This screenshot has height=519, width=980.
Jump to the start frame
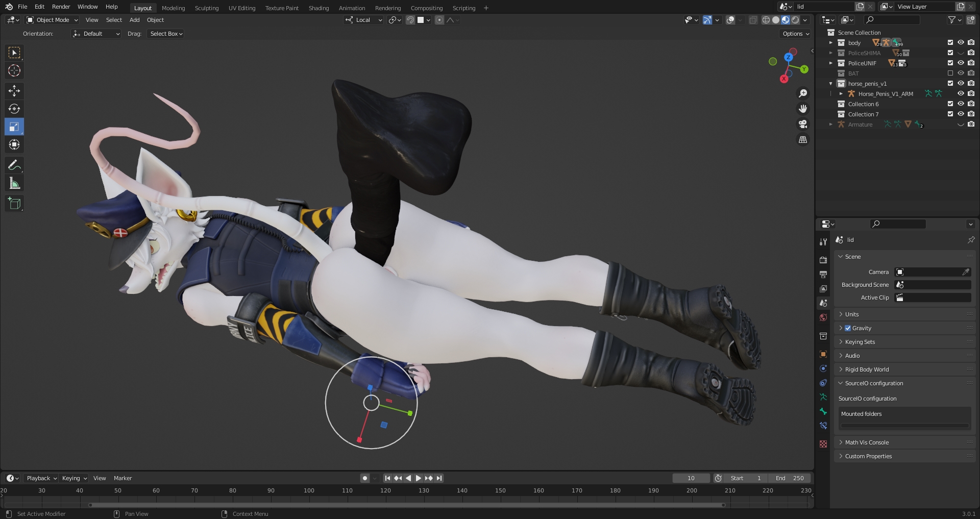pos(387,478)
